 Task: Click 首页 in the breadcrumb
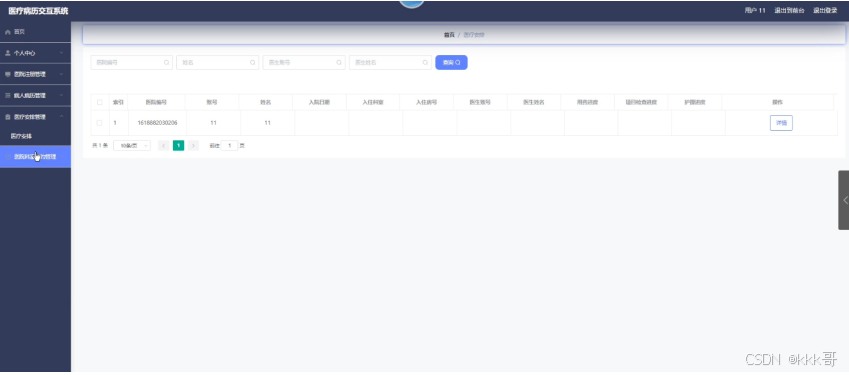coord(449,35)
